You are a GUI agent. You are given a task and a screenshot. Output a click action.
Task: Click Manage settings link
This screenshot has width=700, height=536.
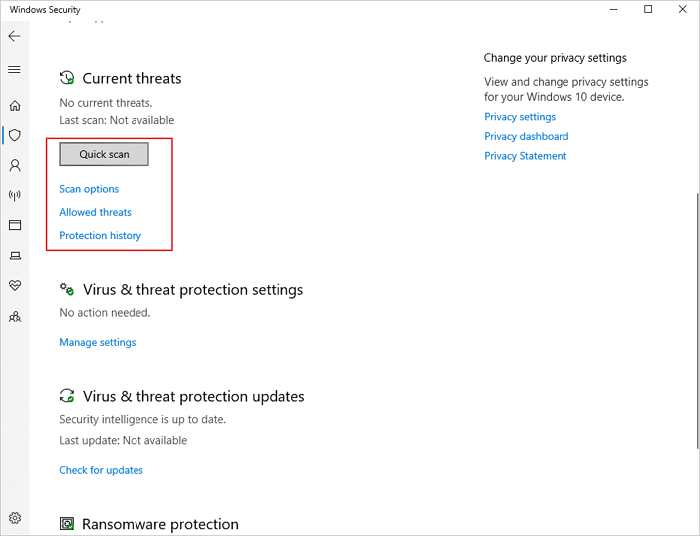97,342
